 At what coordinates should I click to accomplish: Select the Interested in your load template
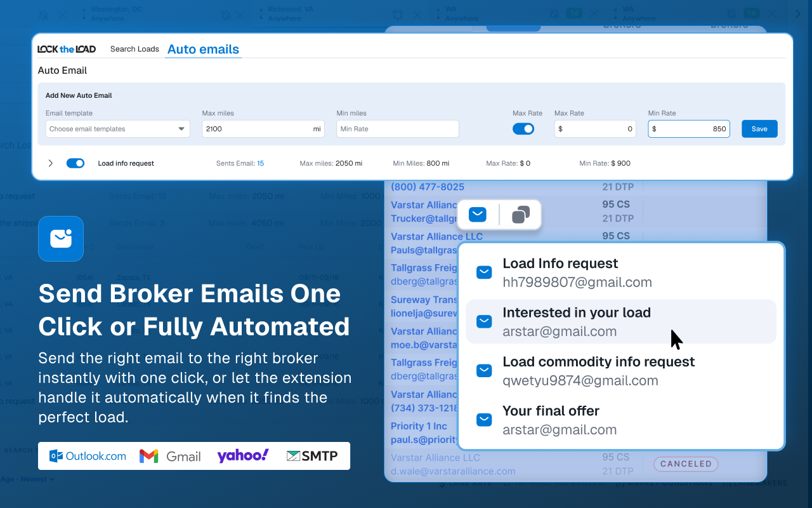(x=621, y=321)
